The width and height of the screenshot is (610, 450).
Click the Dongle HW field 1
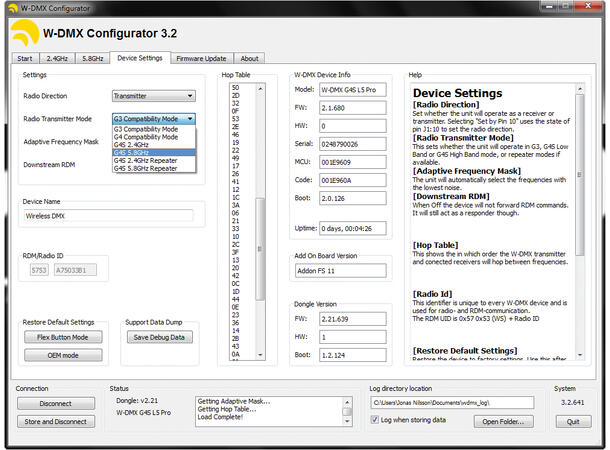coord(353,337)
